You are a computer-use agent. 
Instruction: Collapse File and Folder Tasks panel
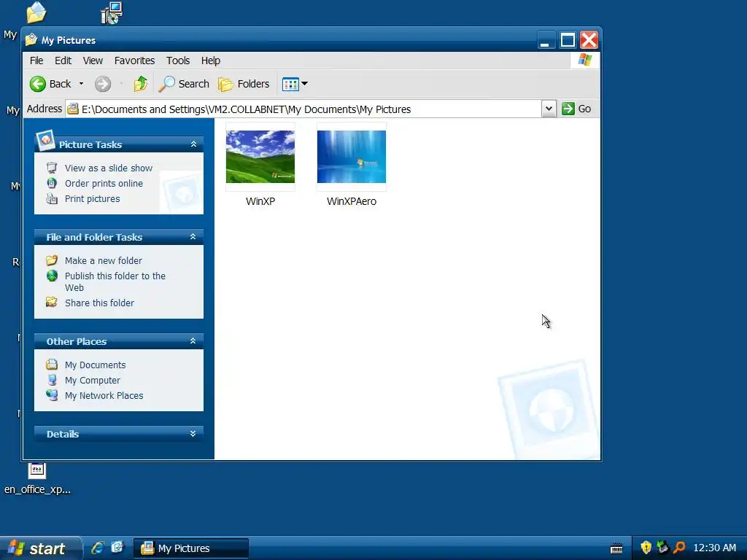click(193, 237)
